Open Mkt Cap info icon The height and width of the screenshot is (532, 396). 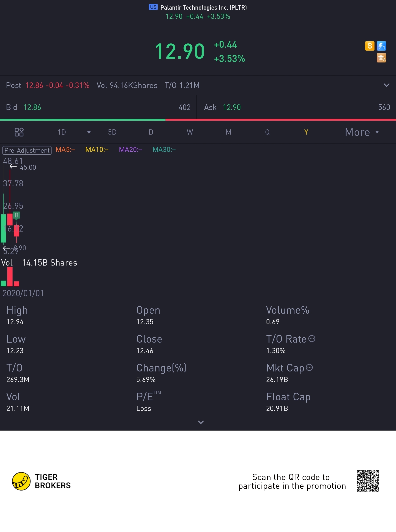pos(310,367)
